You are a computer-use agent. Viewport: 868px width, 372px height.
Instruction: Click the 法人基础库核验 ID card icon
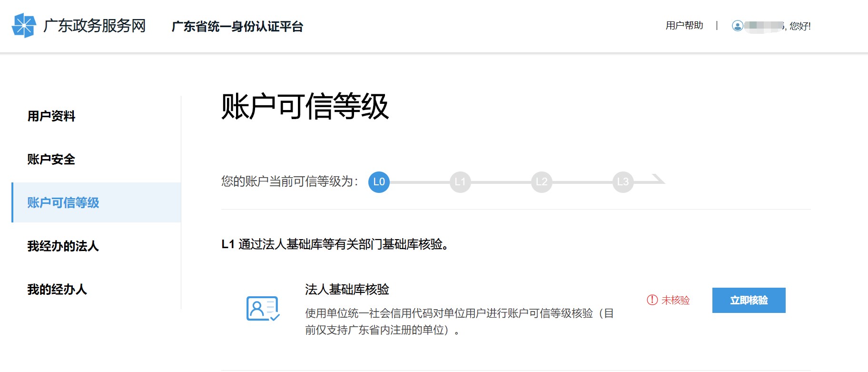[263, 309]
